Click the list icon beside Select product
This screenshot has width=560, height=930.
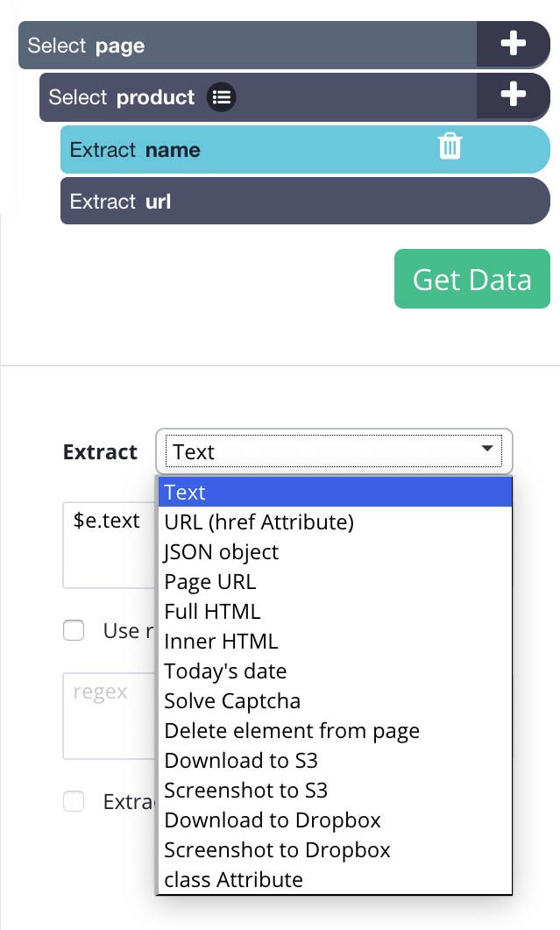pos(221,97)
